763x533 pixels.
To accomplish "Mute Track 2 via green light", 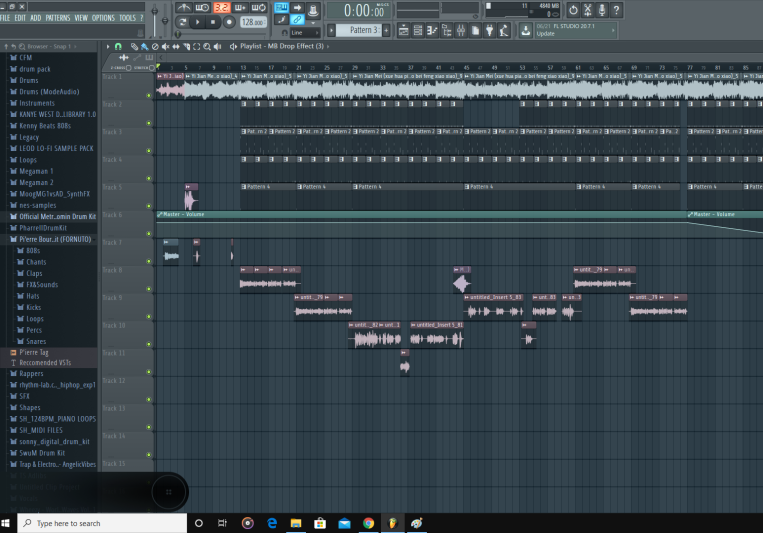I will pos(149,123).
